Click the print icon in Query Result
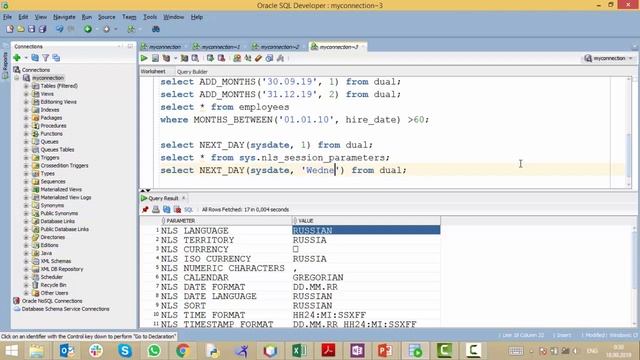This screenshot has width=640, height=360. pyautogui.click(x=156, y=209)
